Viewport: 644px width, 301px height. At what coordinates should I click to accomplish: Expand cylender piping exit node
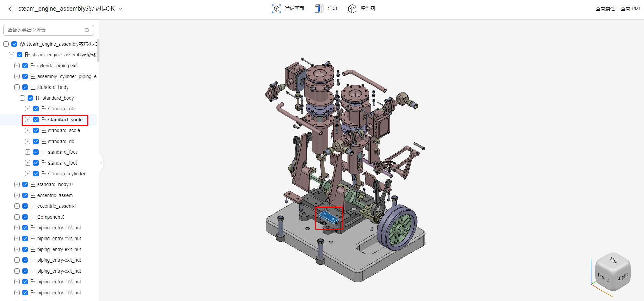17,66
